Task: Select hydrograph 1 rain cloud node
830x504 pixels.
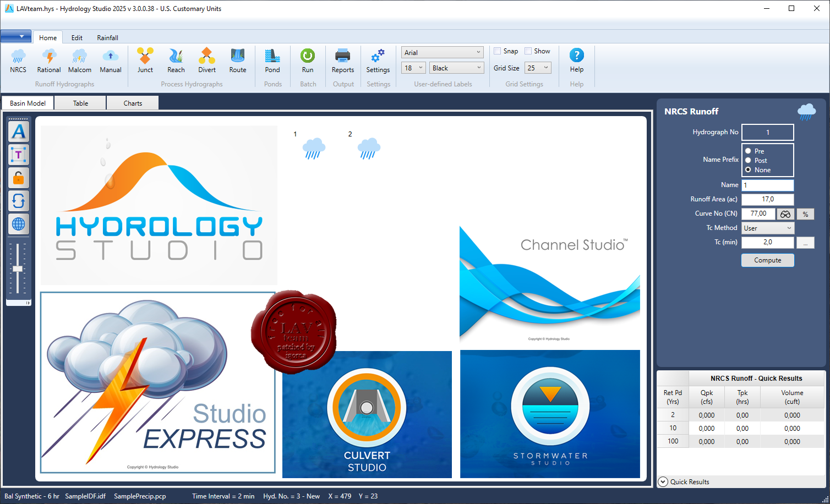Action: click(x=314, y=149)
